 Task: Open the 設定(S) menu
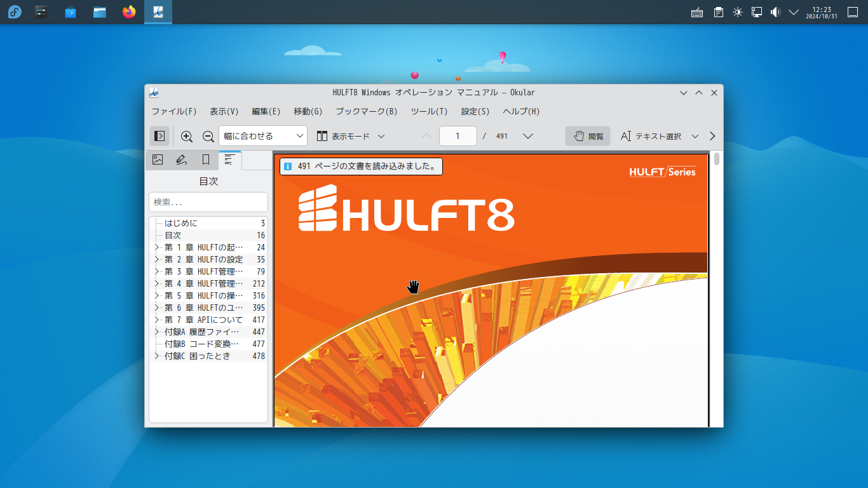(x=475, y=111)
